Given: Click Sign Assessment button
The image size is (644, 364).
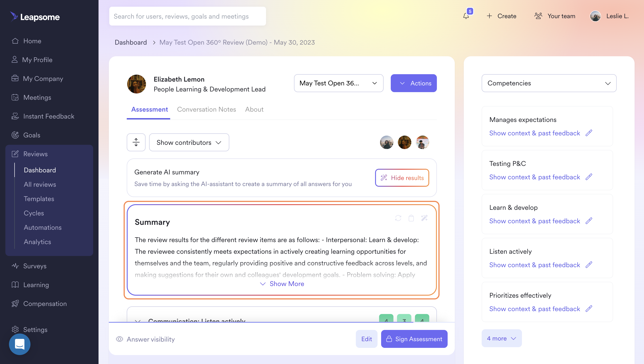Looking at the screenshot, I should coord(414,339).
